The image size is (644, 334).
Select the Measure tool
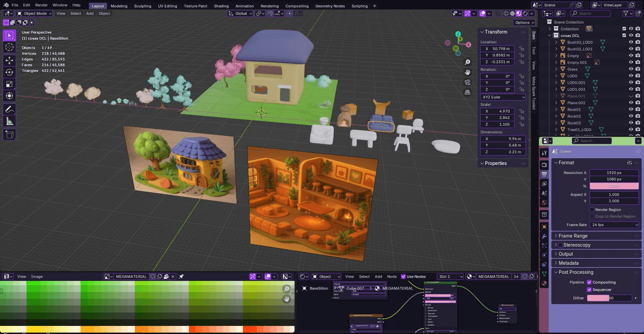click(x=10, y=121)
